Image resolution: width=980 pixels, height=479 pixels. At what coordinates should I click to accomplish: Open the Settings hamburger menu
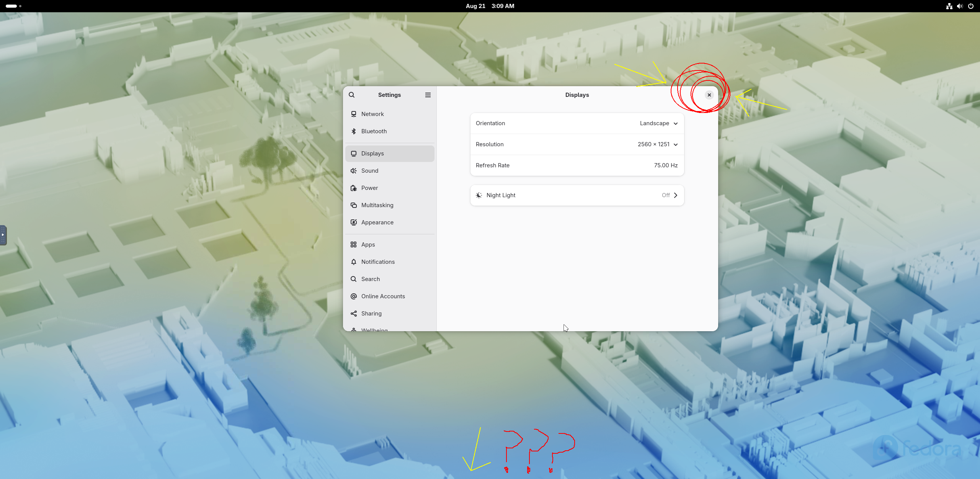(428, 95)
